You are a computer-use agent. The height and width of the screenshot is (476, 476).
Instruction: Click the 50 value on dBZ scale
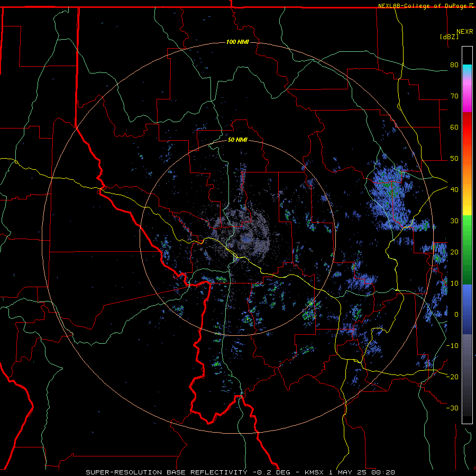coord(454,159)
